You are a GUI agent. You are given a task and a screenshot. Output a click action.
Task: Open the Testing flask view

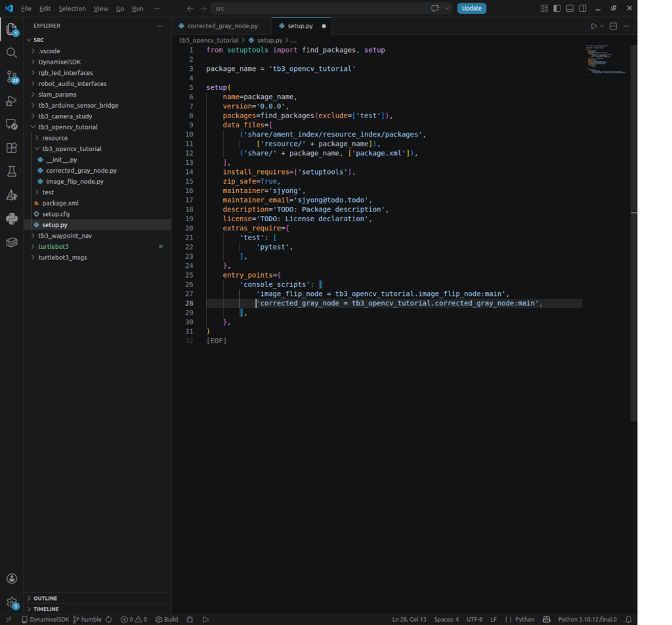(x=12, y=171)
